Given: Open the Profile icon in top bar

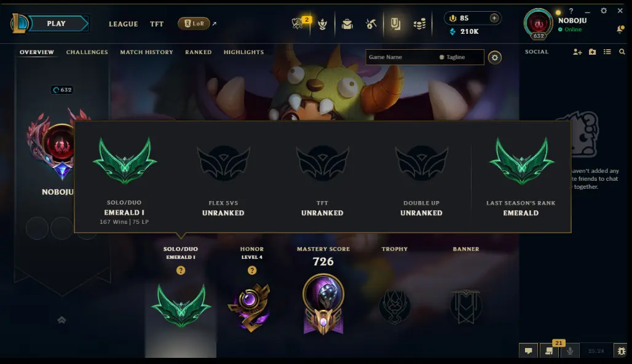Looking at the screenshot, I should (395, 24).
